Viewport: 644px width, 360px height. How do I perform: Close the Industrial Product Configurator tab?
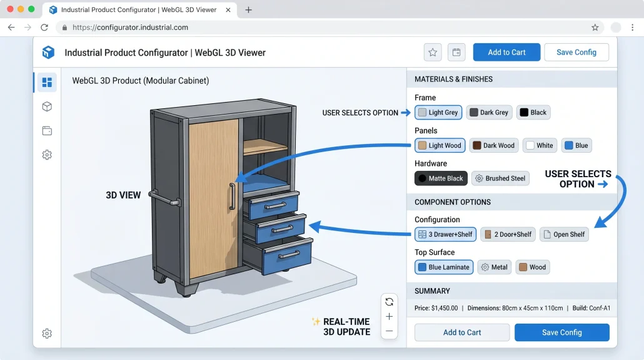click(x=228, y=10)
